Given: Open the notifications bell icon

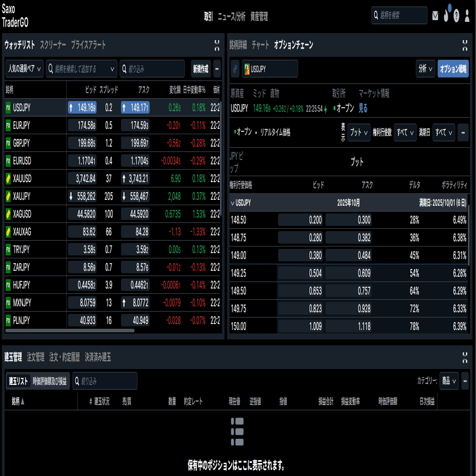Looking at the screenshot, I should [446, 15].
